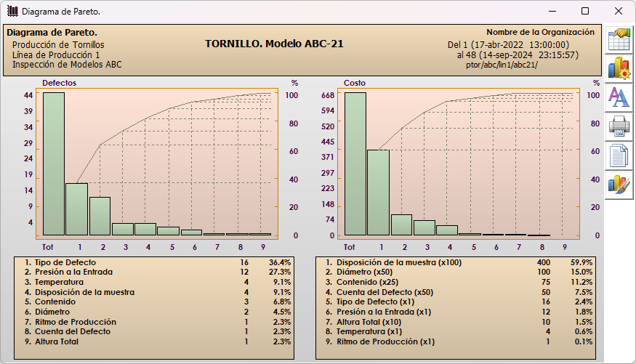Click bar 1 in the Costo chart
The height and width of the screenshot is (364, 636).
point(378,193)
